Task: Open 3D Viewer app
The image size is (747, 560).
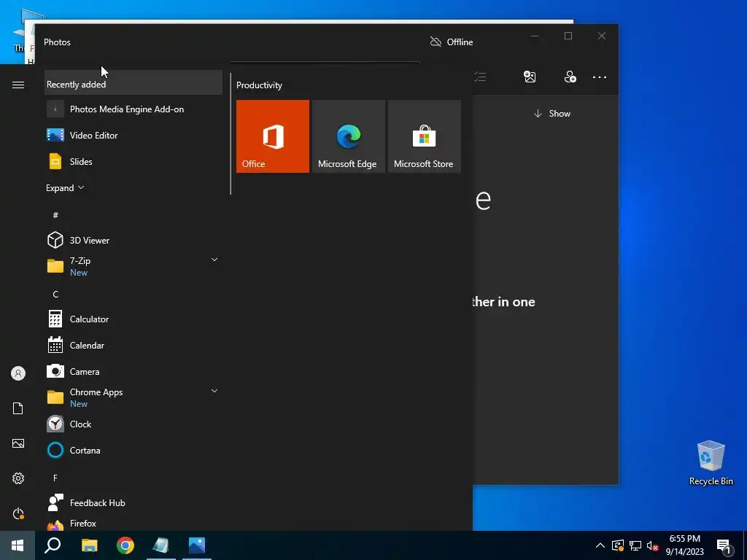Action: pos(133,240)
